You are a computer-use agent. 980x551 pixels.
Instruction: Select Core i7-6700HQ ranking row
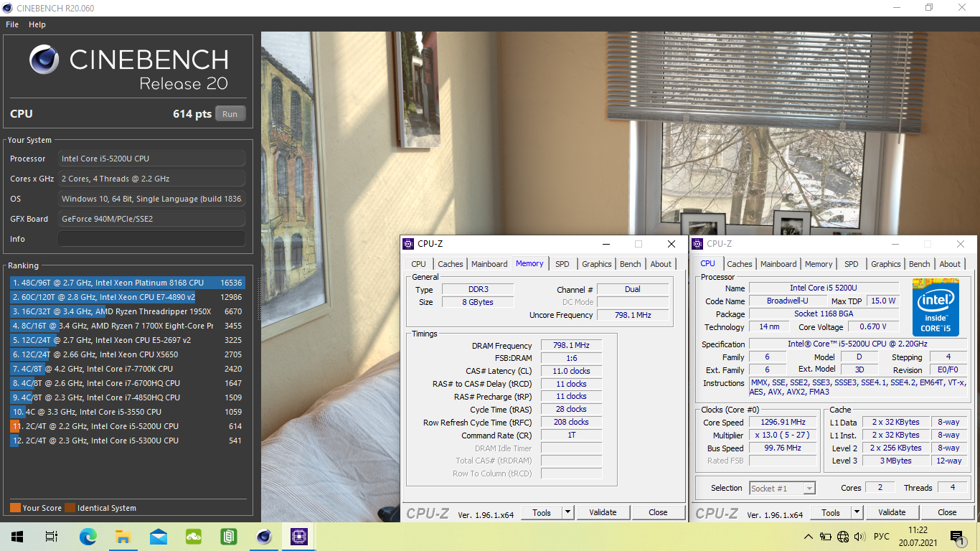pyautogui.click(x=128, y=383)
